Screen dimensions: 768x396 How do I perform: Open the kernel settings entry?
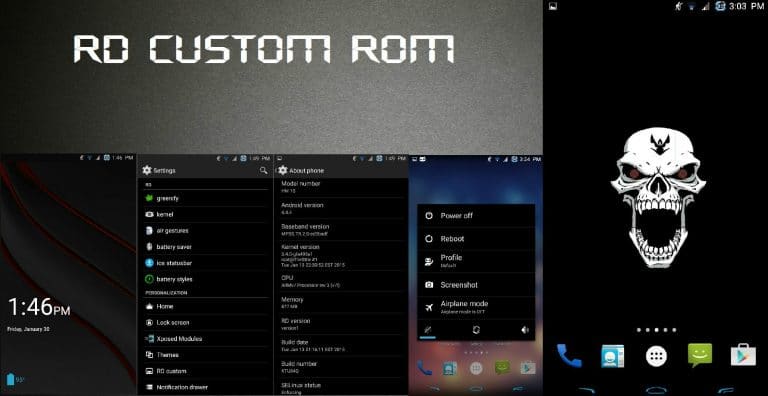click(205, 215)
